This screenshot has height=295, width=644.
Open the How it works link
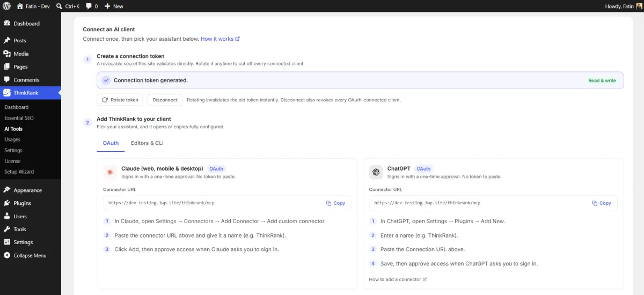pos(220,39)
